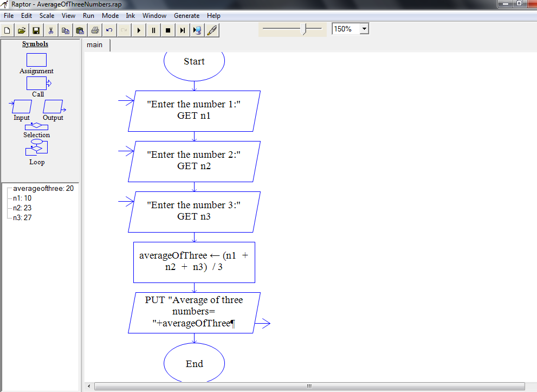Pause flowchart execution
Image resolution: width=537 pixels, height=392 pixels.
[x=154, y=30]
